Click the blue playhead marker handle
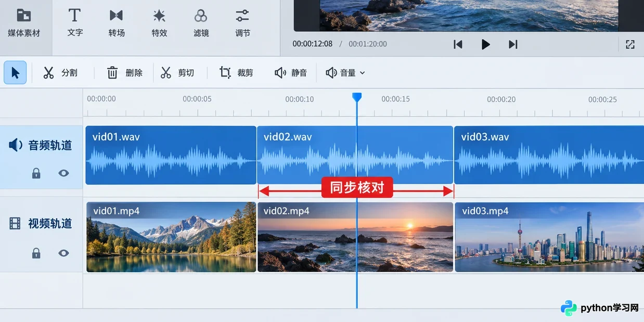Image resolution: width=644 pixels, height=322 pixels. pyautogui.click(x=357, y=97)
